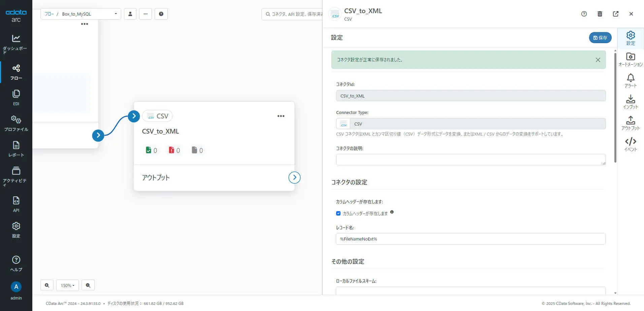Close the CSV_to_XML settings panel
644x311 pixels.
[x=631, y=14]
